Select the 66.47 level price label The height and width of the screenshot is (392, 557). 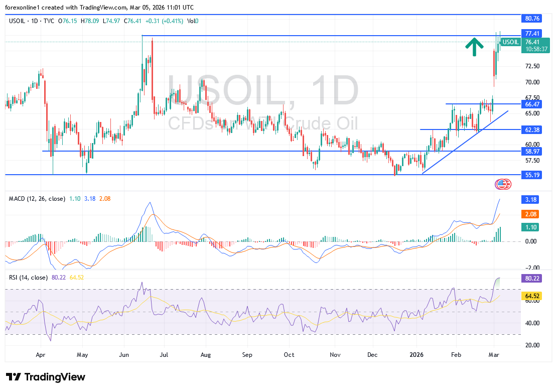click(x=532, y=104)
